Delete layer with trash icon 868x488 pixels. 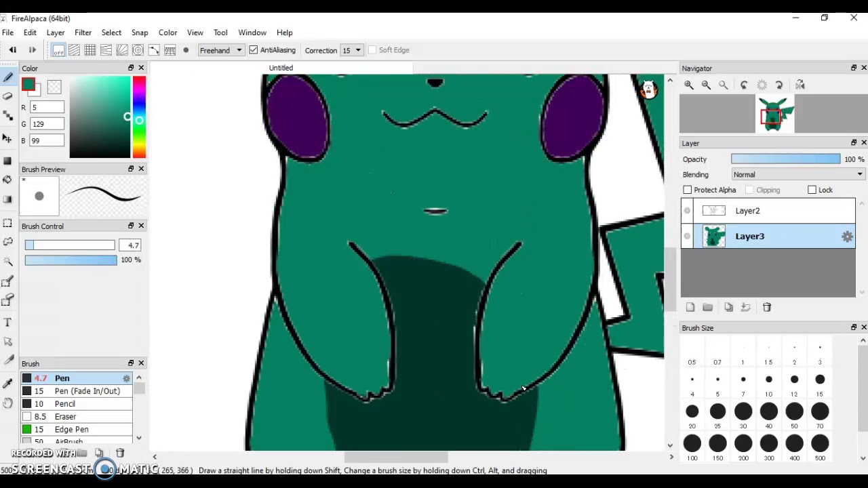point(767,307)
